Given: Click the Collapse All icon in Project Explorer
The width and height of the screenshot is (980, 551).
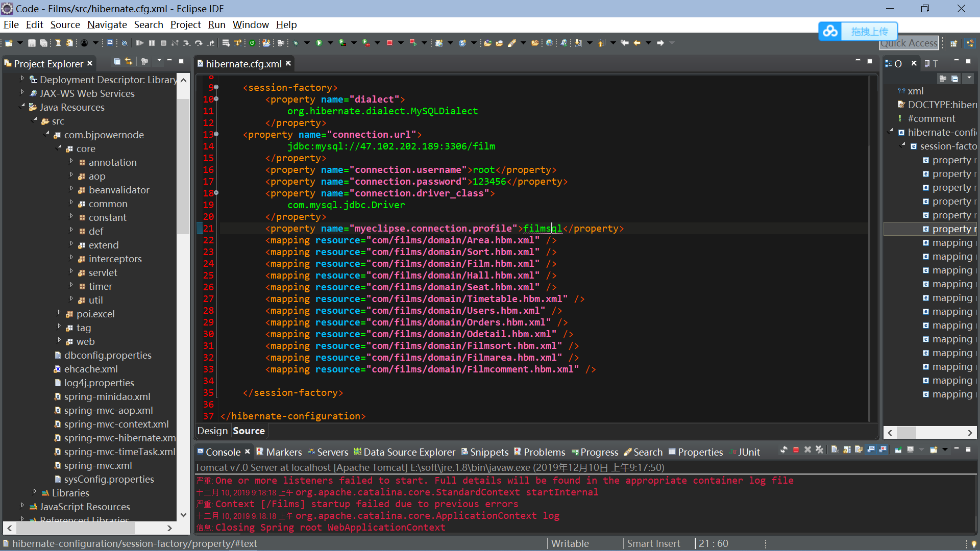Looking at the screenshot, I should [x=117, y=62].
